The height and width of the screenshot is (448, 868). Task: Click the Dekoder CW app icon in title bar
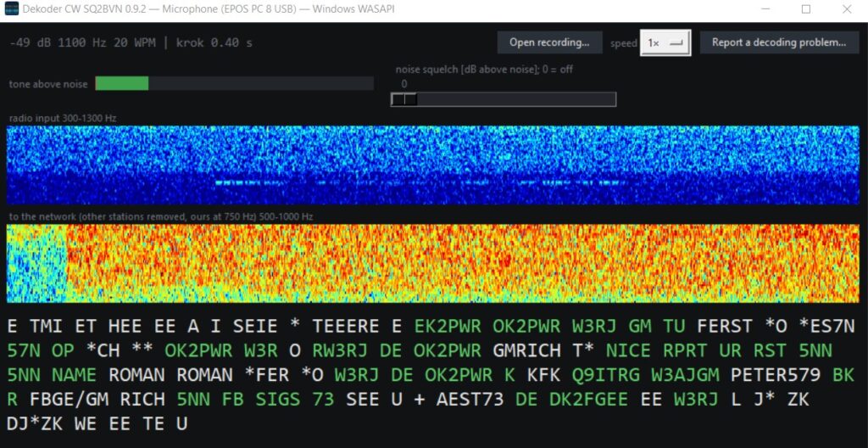[x=11, y=8]
